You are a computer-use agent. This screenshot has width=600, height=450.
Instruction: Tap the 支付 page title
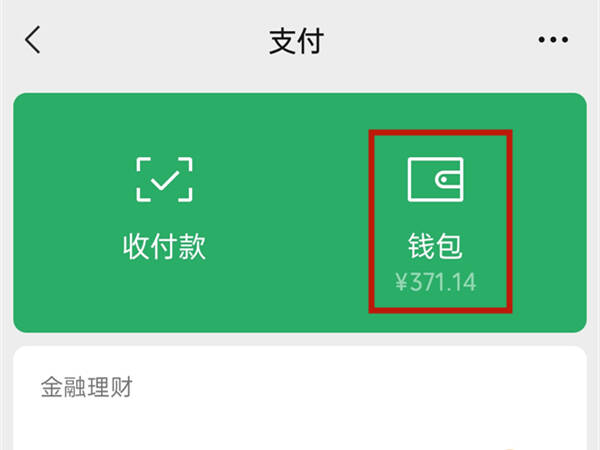(x=296, y=41)
